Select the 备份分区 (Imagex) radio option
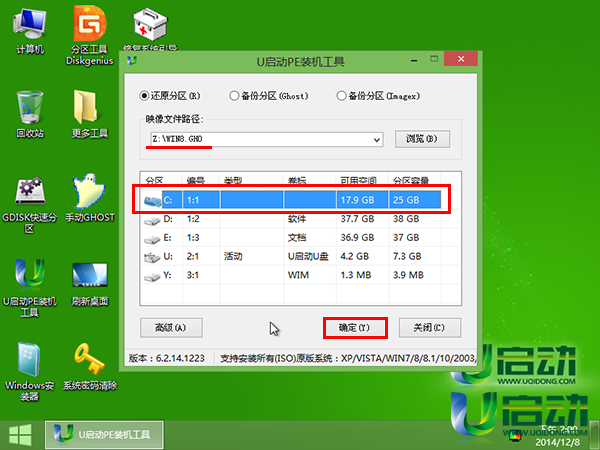This screenshot has width=600, height=450. pyautogui.click(x=342, y=96)
